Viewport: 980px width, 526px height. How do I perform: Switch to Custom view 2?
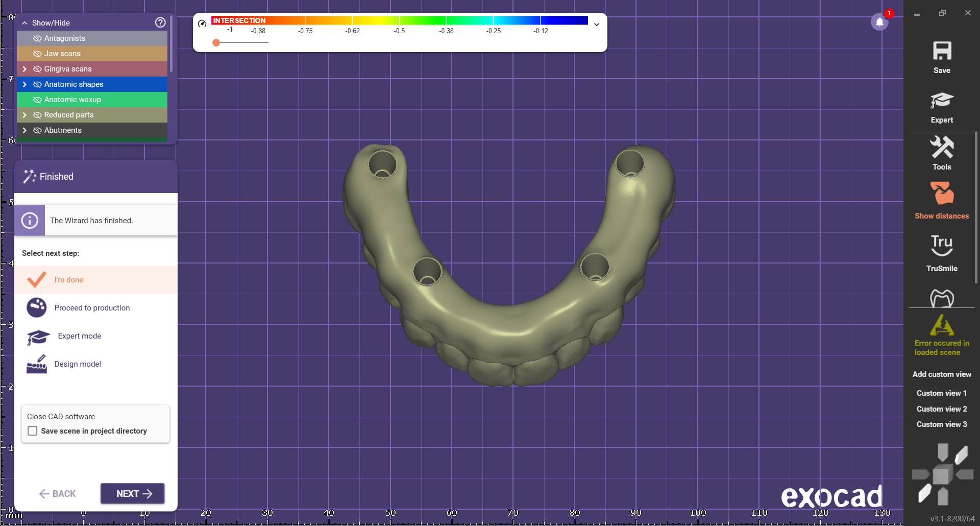tap(942, 409)
